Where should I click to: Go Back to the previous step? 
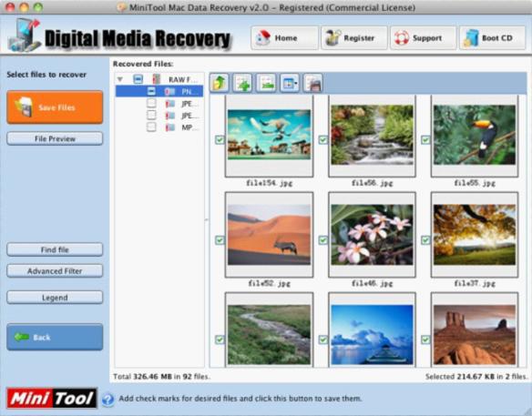[x=55, y=337]
